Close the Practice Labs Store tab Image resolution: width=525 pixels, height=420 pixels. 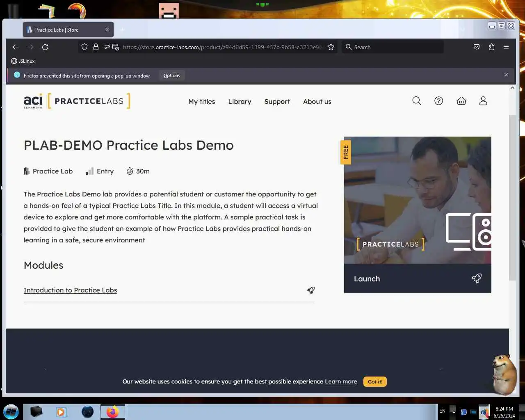tap(107, 30)
